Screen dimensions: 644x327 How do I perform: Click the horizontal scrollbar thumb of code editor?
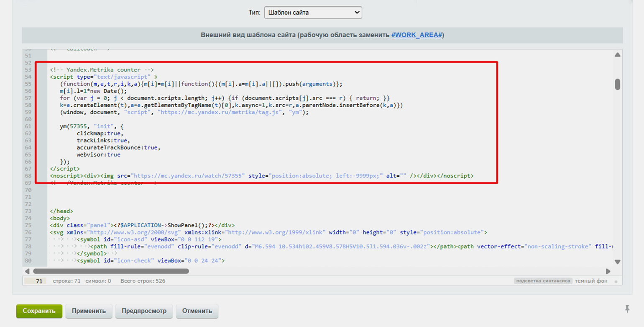pos(111,271)
